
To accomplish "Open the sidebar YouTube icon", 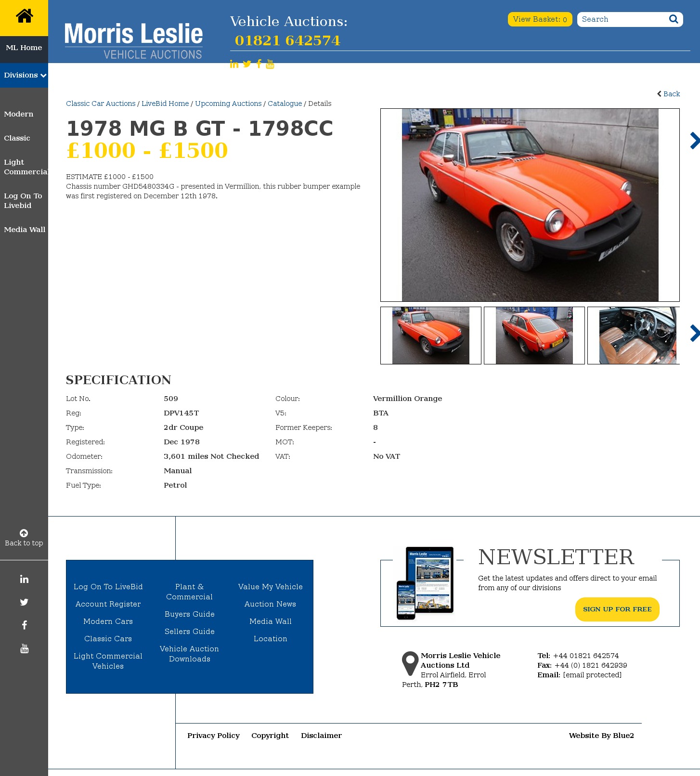I will click(24, 648).
